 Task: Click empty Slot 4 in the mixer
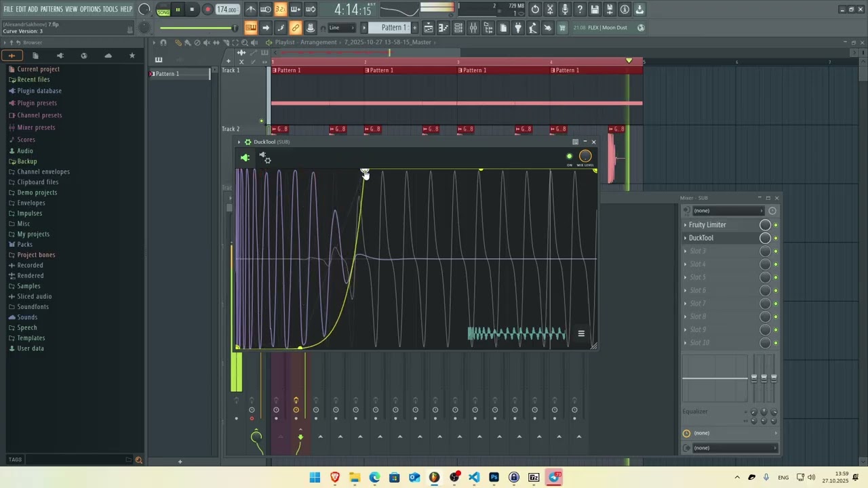pos(698,264)
